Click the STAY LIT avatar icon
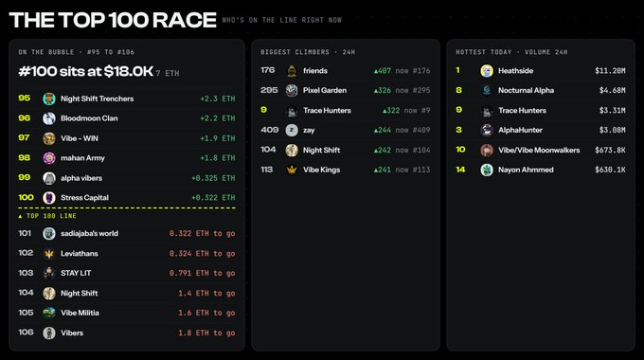 coord(49,273)
